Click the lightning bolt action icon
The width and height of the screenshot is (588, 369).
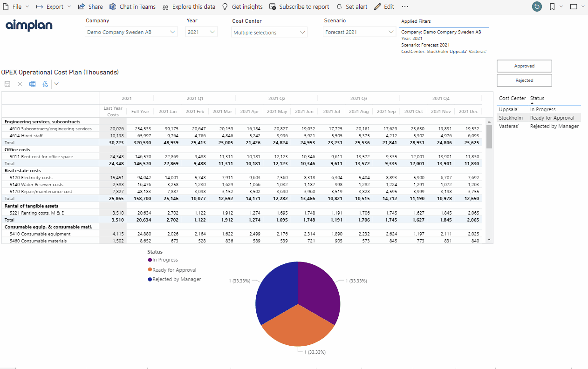[x=45, y=84]
